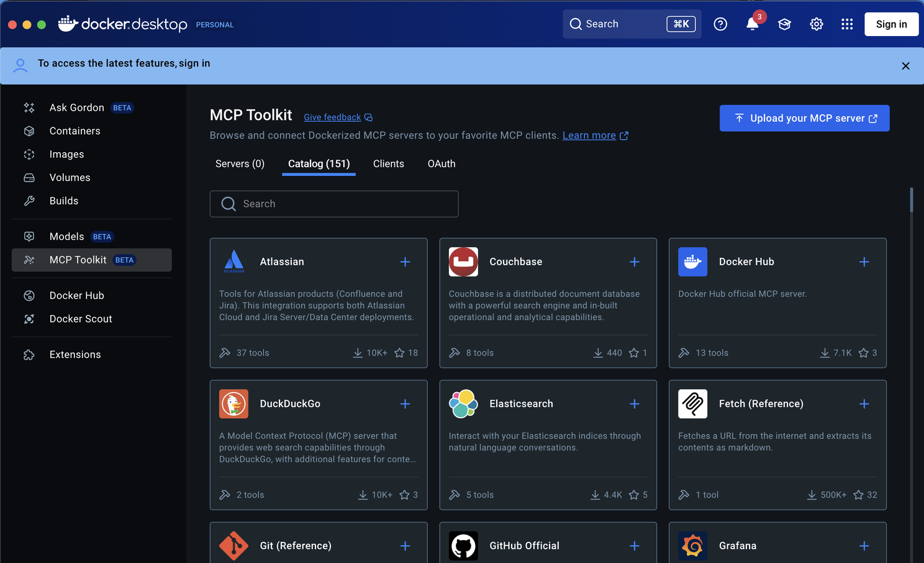Open the Learn more link
This screenshot has width=924, height=563.
point(595,135)
